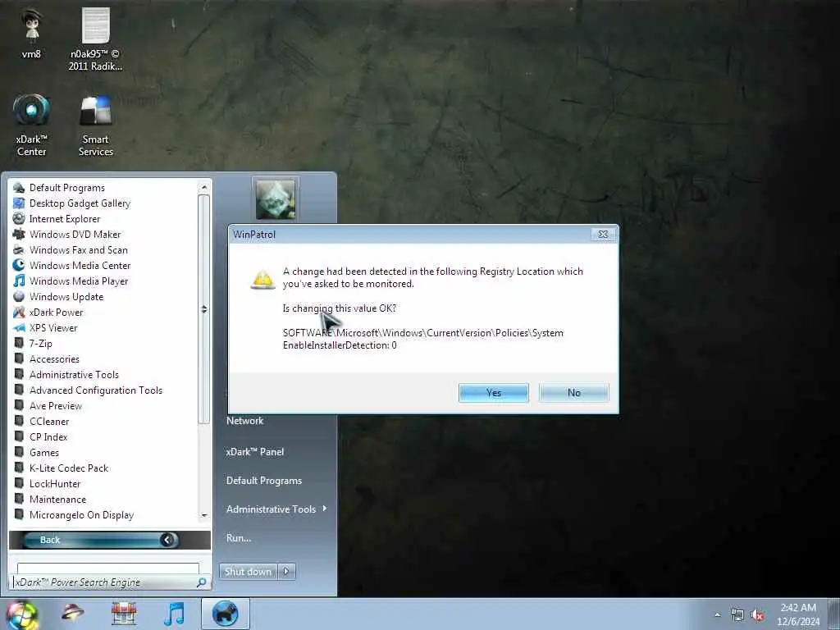Open the vm8 desktop icon
The image size is (840, 630).
point(31,33)
